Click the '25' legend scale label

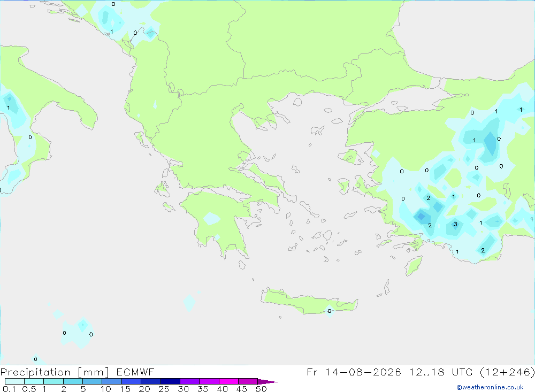pos(164,389)
